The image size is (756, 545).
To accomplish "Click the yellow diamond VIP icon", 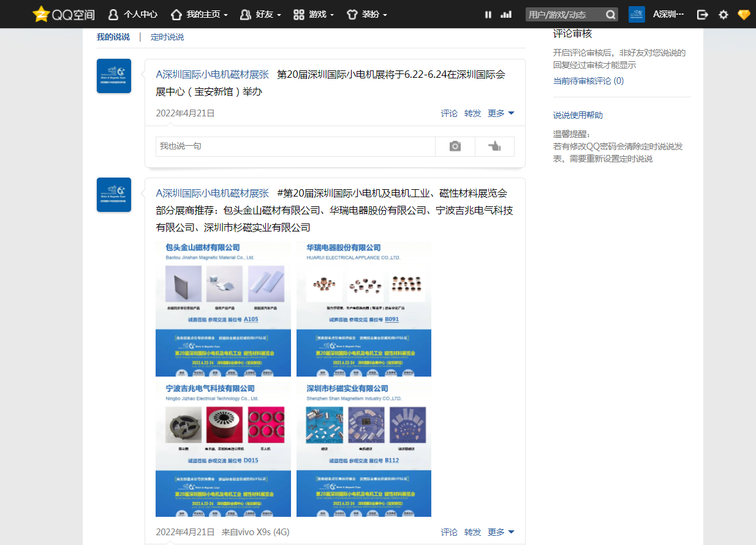I will [744, 14].
